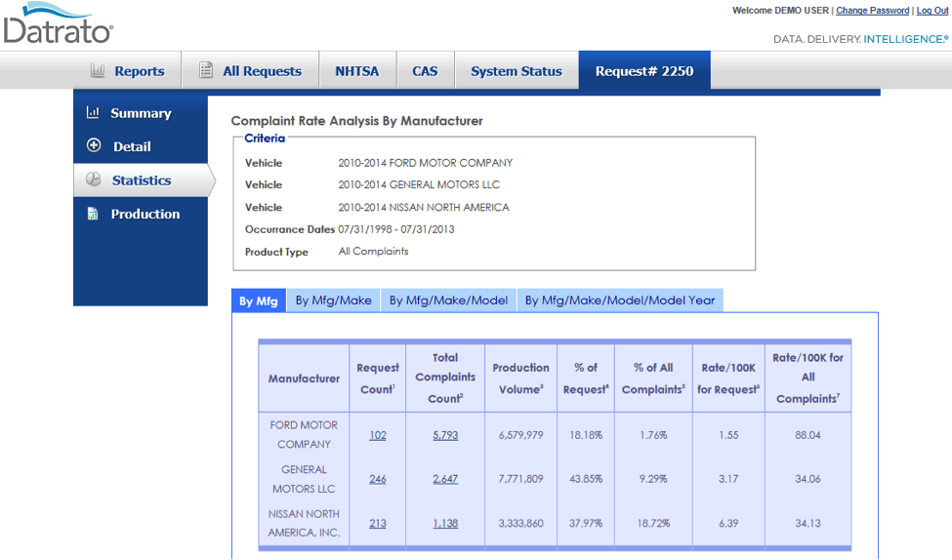The height and width of the screenshot is (560, 952).
Task: Click the Request Count column header
Action: coord(378,378)
